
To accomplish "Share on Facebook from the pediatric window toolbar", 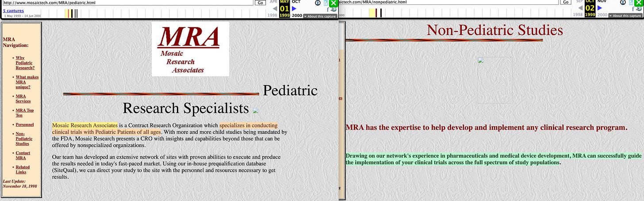I will point(328,9).
